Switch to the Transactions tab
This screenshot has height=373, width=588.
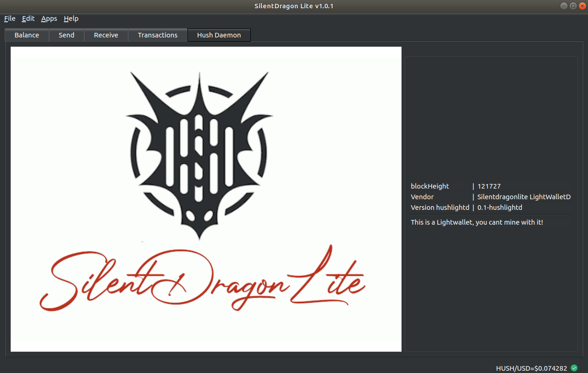coord(158,35)
